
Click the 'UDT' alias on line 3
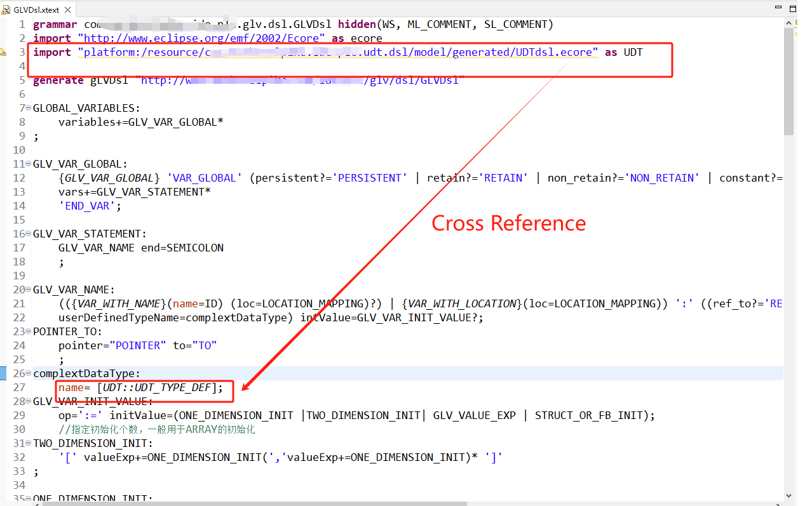click(633, 52)
